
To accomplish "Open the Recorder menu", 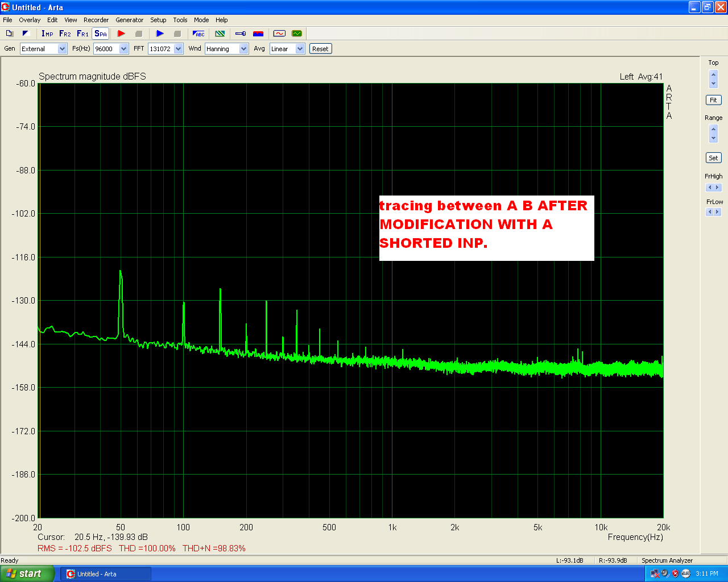I will [x=96, y=20].
